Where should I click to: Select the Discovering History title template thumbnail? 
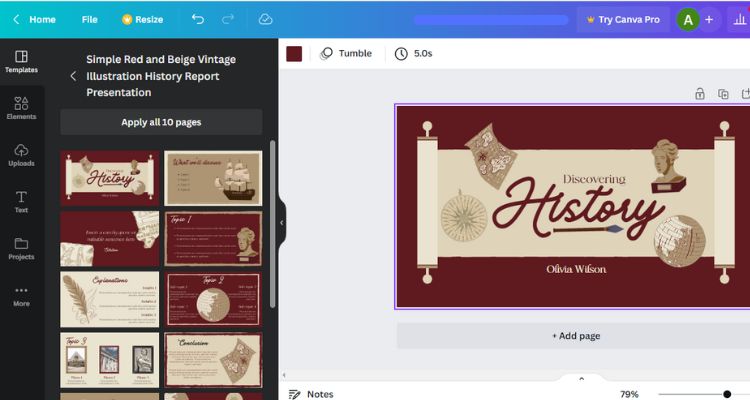110,178
